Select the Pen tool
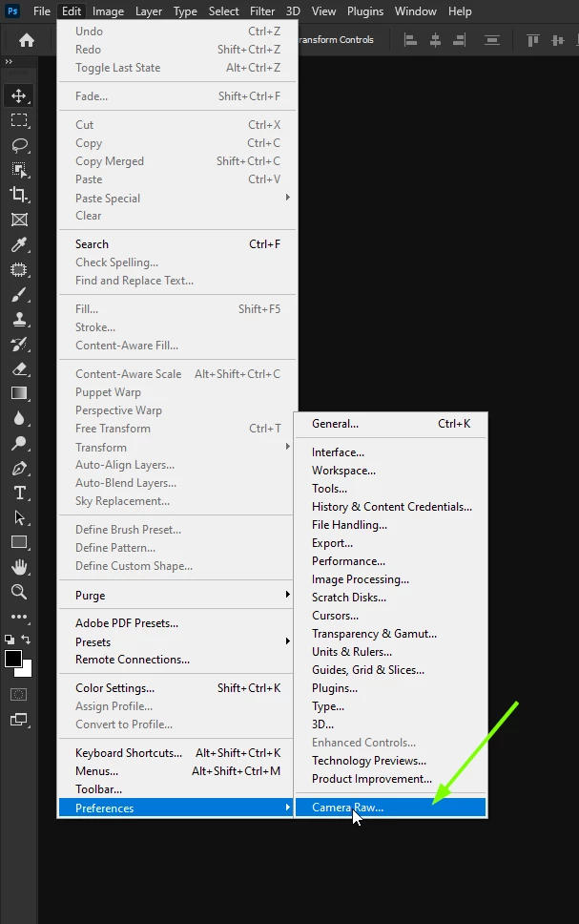579x924 pixels. [x=19, y=469]
